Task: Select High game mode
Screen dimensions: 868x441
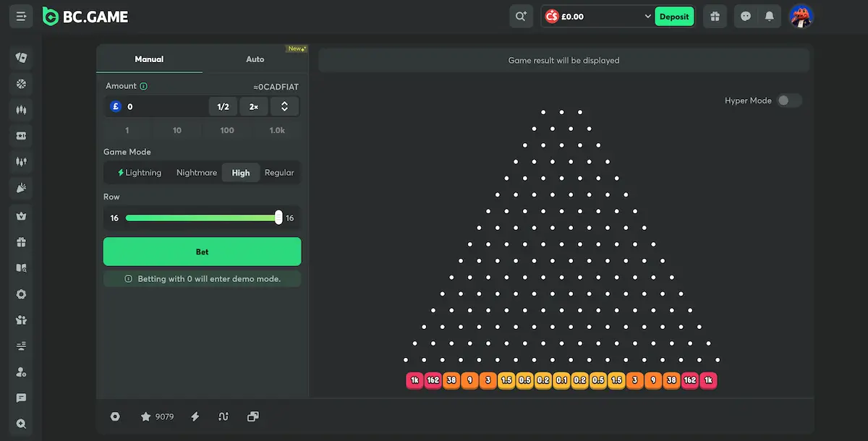Action: click(x=241, y=173)
